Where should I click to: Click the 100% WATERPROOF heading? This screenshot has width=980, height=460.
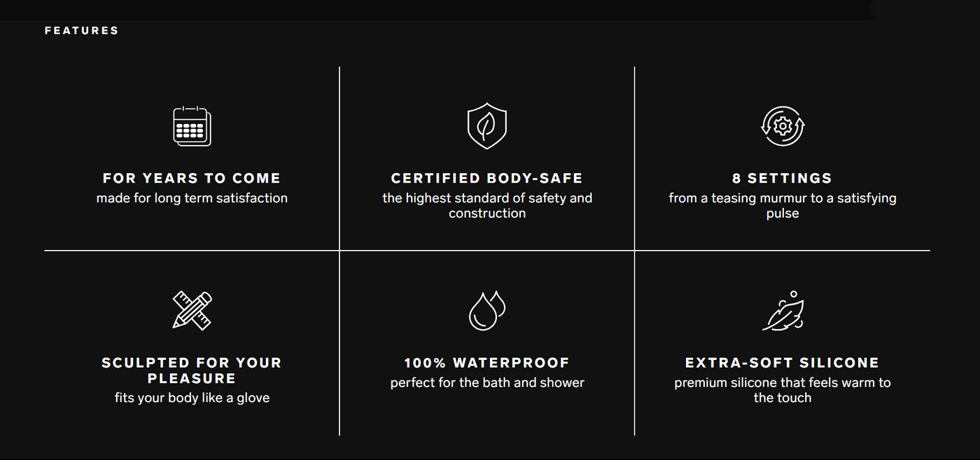[487, 363]
